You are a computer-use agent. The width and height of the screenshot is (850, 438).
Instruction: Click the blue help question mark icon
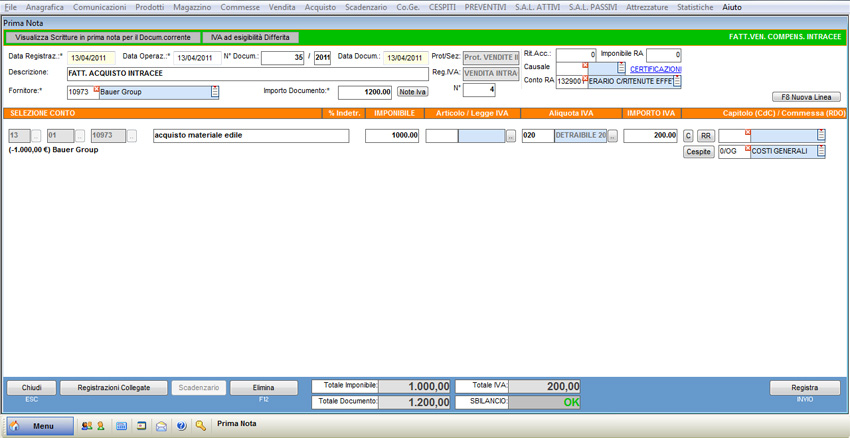tap(181, 426)
